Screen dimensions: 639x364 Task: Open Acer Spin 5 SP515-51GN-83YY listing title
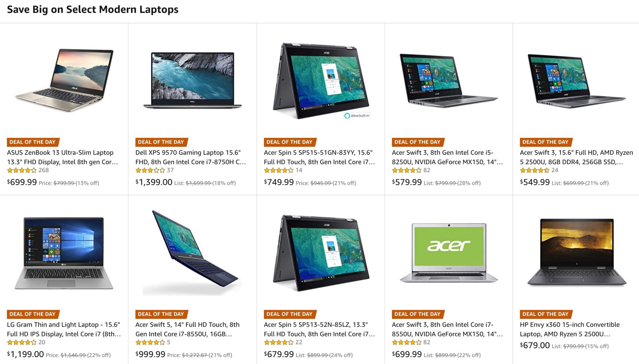(x=319, y=157)
